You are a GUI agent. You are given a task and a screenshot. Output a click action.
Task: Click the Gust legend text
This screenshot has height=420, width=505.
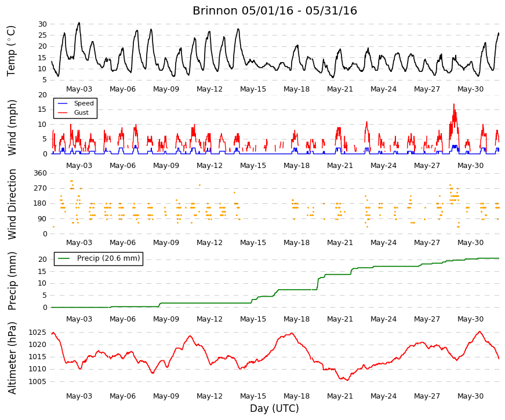(x=81, y=112)
